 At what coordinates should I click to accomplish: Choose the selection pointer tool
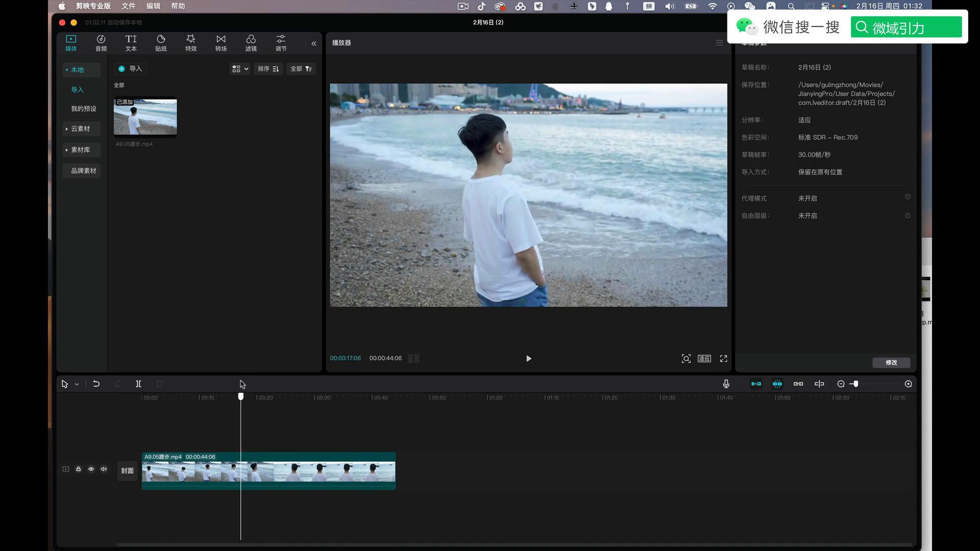(x=65, y=384)
